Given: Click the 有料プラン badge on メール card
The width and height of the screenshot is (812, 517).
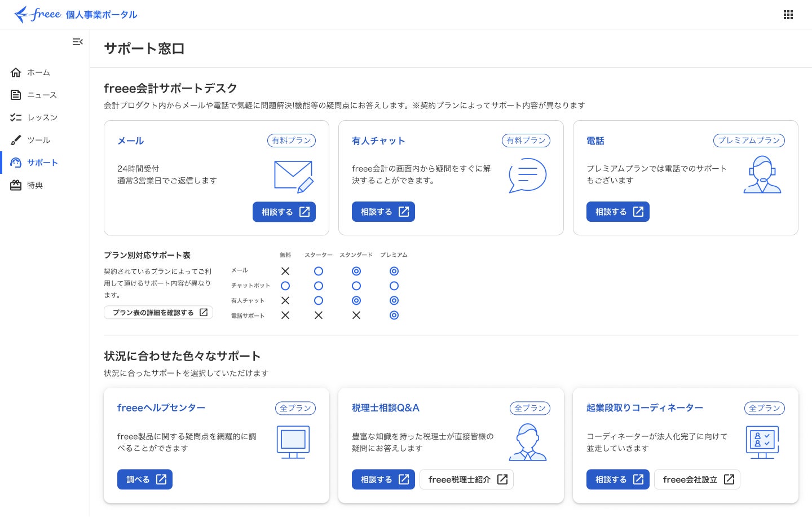Looking at the screenshot, I should click(292, 141).
